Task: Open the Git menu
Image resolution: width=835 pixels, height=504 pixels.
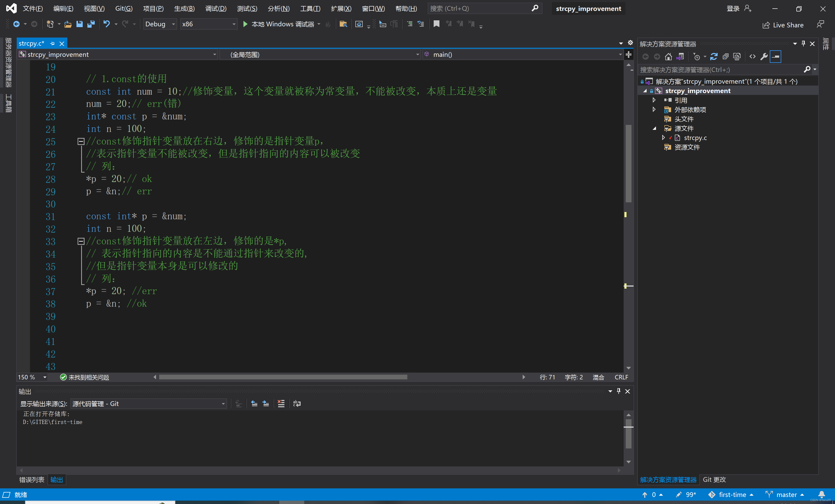Action: (123, 8)
